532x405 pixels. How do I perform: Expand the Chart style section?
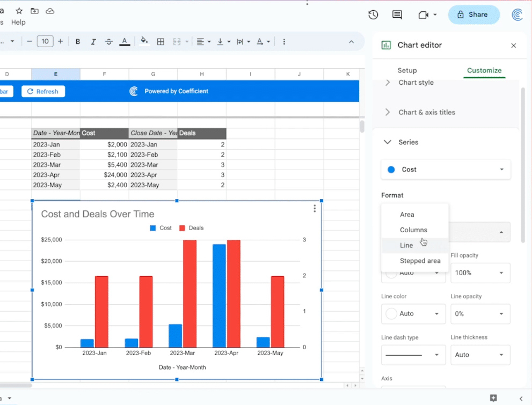[x=416, y=83]
